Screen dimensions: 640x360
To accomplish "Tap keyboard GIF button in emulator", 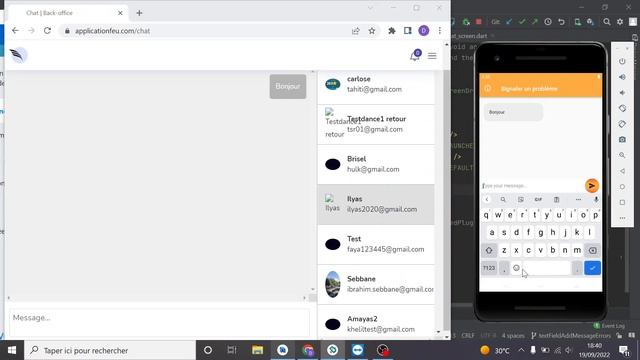I will click(538, 200).
